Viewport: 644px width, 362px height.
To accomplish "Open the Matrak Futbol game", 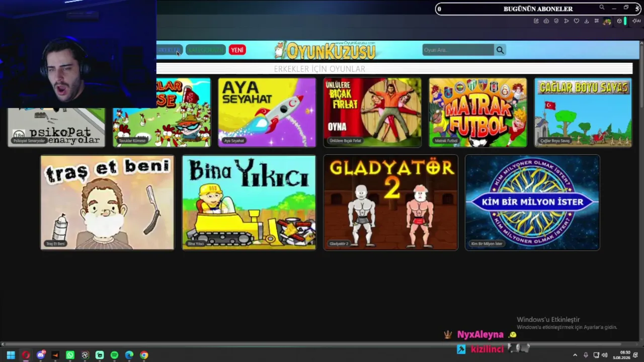I will tap(478, 112).
